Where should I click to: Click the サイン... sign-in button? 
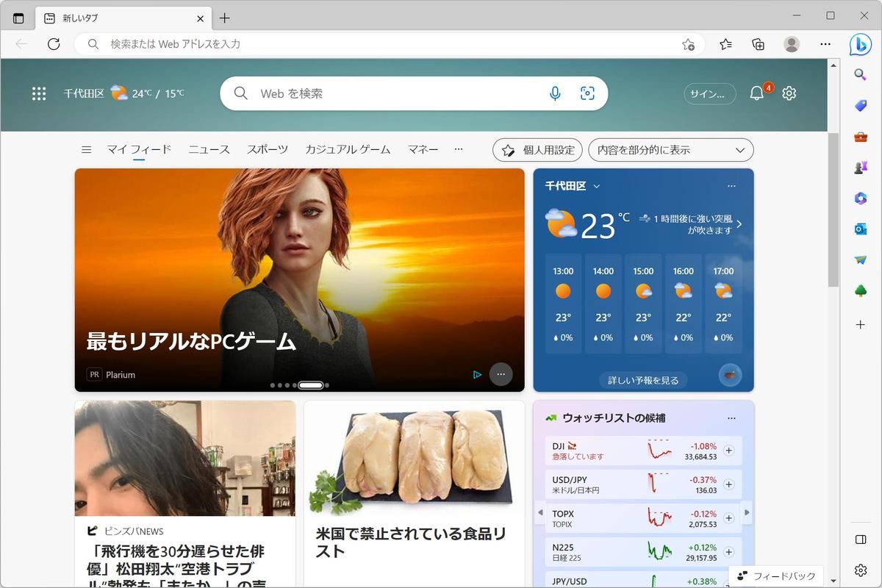pos(709,93)
